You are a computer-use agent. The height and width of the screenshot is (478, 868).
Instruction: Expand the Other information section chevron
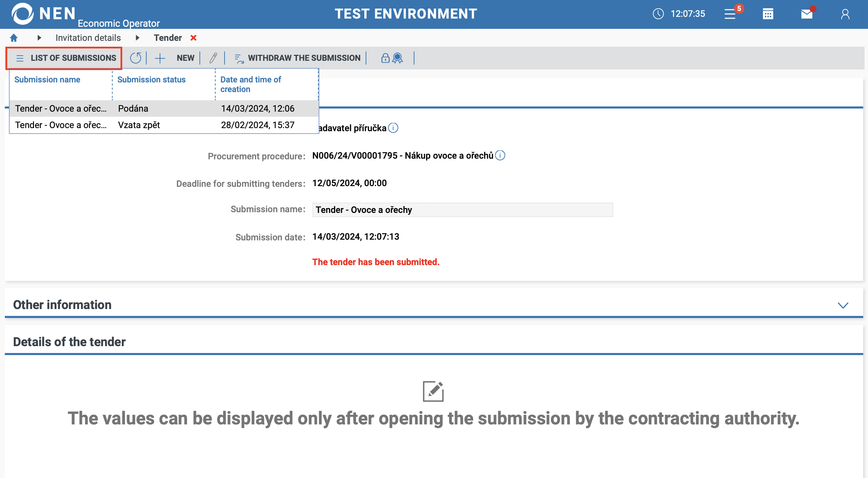point(843,305)
